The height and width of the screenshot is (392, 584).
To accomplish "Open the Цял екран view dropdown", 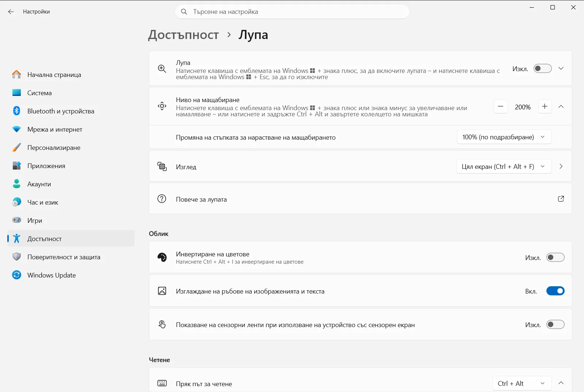I will [504, 167].
